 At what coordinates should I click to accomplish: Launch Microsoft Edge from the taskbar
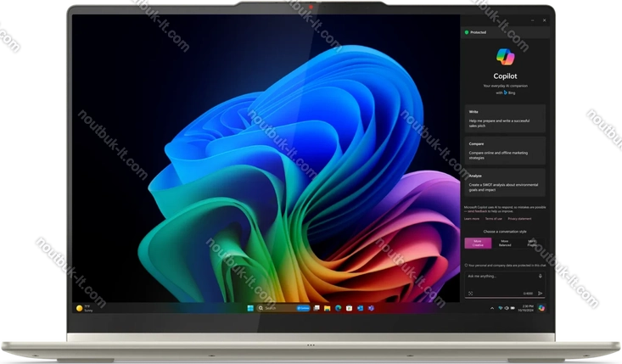click(x=337, y=308)
